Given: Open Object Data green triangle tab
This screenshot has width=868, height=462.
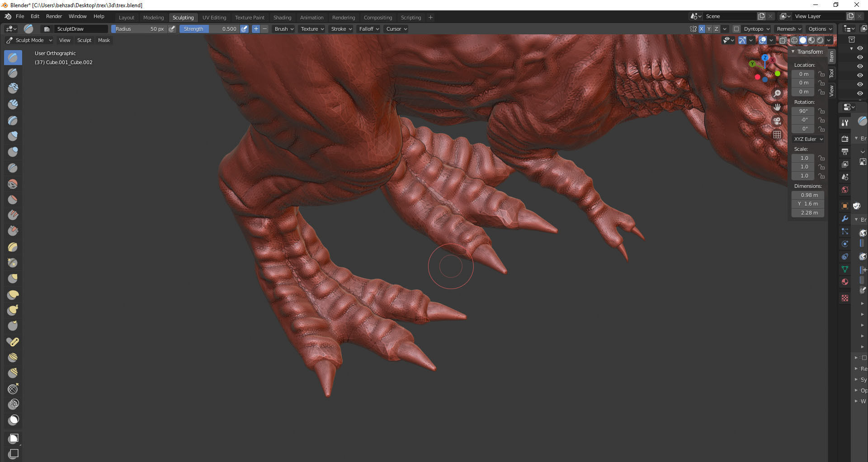Looking at the screenshot, I should coord(844,269).
